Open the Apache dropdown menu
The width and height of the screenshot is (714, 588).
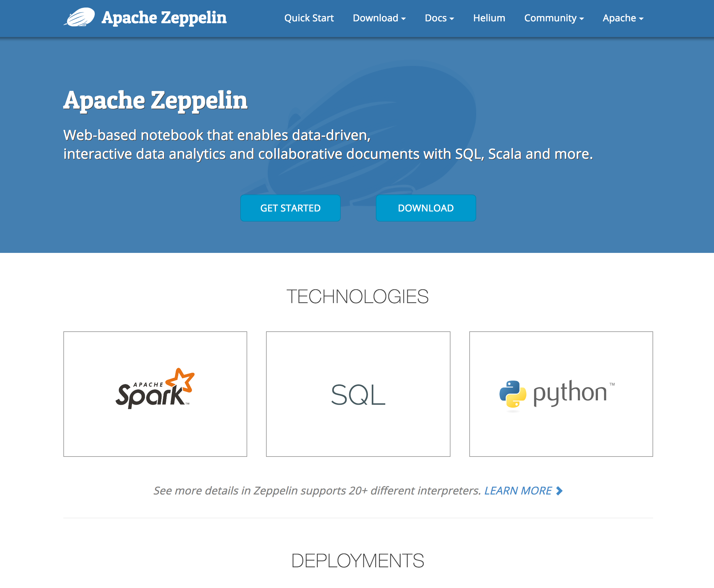(623, 18)
